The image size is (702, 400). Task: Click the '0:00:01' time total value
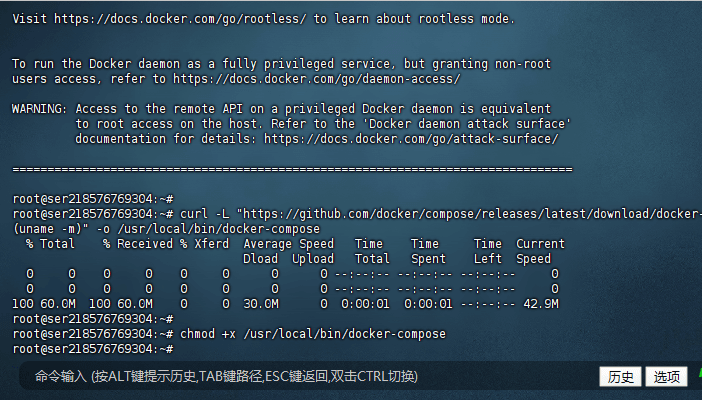pyautogui.click(x=365, y=304)
